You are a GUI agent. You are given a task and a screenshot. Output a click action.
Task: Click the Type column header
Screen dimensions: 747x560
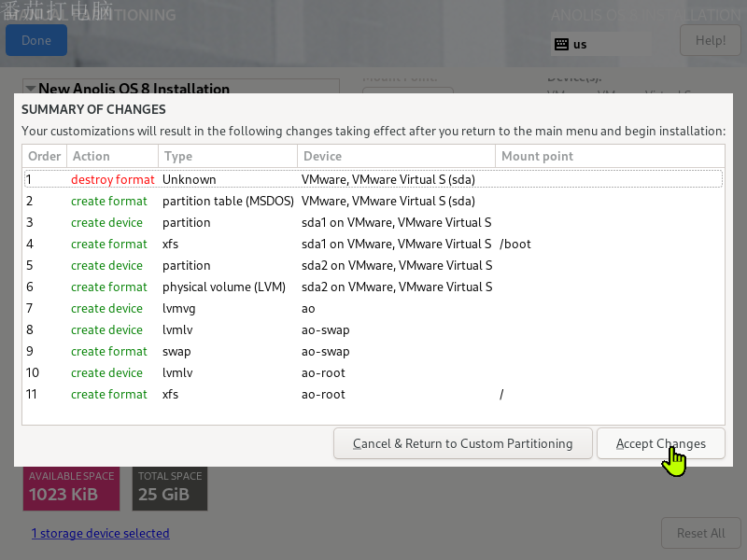pos(177,156)
